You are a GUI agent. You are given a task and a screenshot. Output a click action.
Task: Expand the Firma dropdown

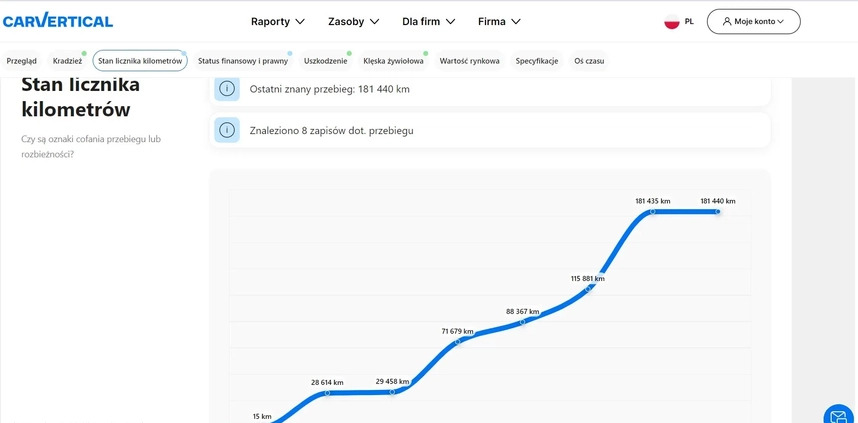499,22
